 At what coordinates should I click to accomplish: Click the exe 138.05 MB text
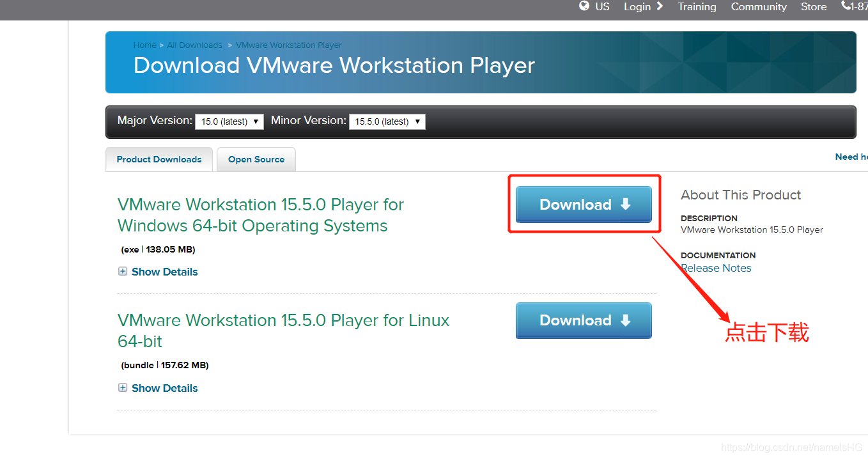click(x=158, y=249)
